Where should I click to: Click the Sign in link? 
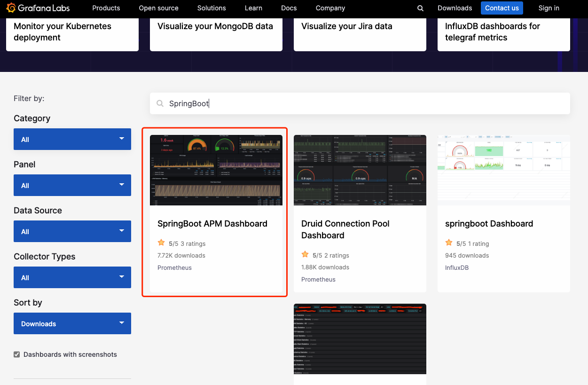pos(549,8)
